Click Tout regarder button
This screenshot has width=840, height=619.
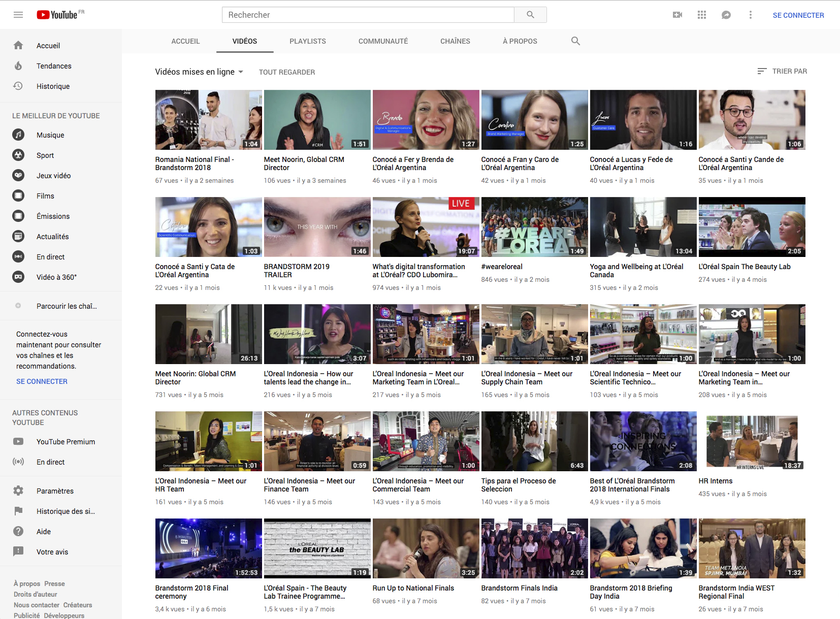point(287,72)
